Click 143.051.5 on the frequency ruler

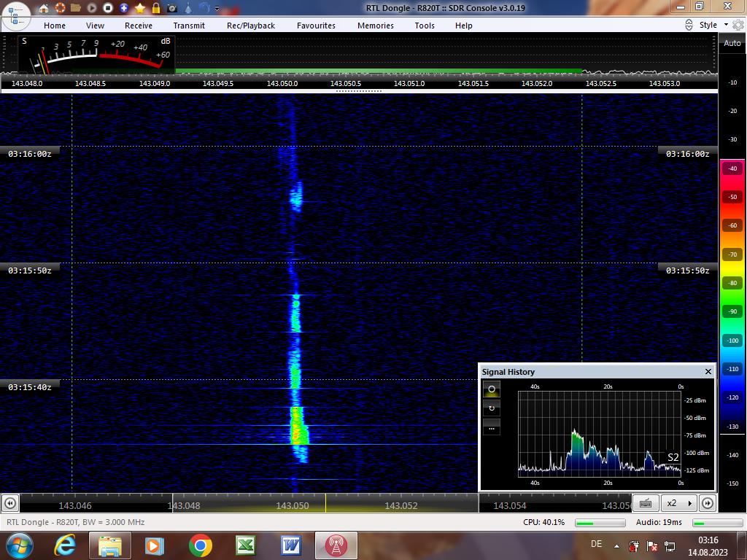point(473,83)
